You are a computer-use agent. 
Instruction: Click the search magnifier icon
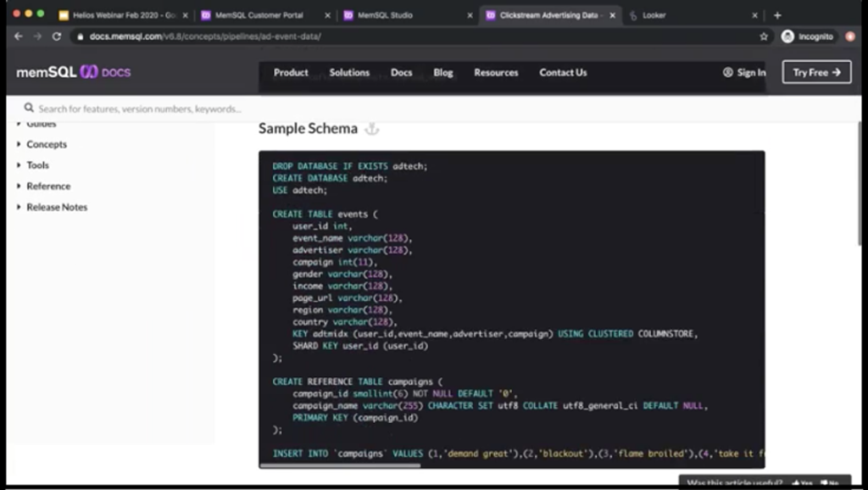click(x=29, y=108)
